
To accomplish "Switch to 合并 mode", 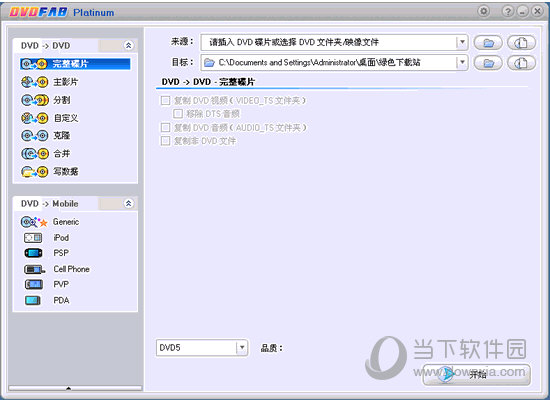I will (x=62, y=153).
